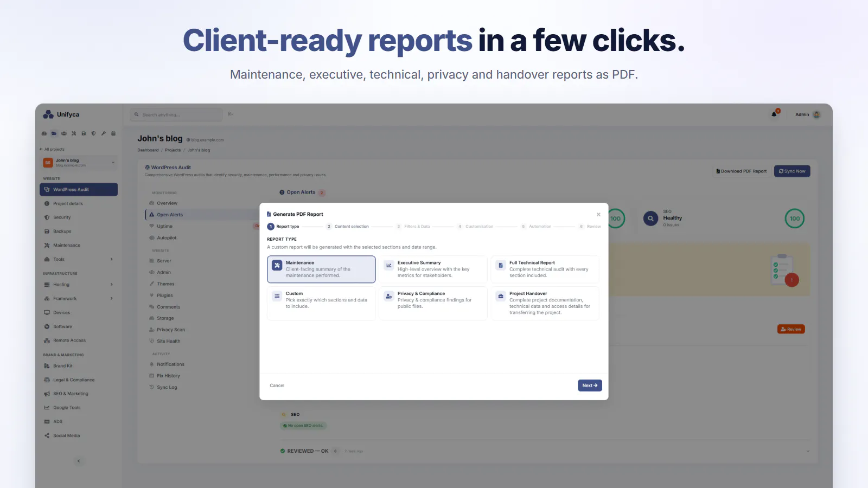The width and height of the screenshot is (868, 488).
Task: Click the Unifyca logo icon
Action: click(x=48, y=114)
